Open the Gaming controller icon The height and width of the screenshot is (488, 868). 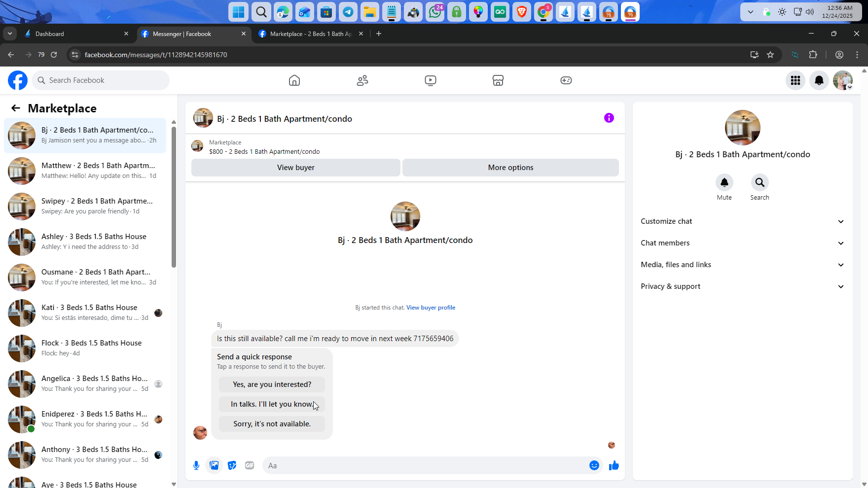pos(566,80)
